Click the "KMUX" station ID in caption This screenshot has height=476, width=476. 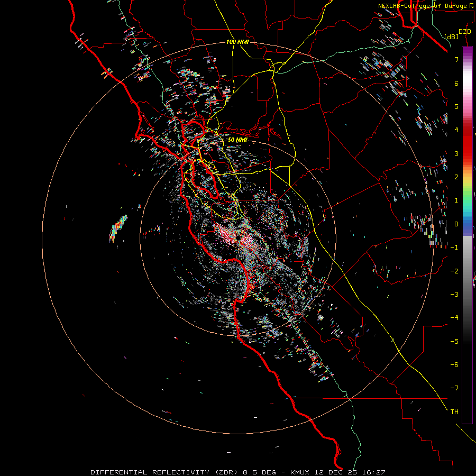tap(300, 472)
